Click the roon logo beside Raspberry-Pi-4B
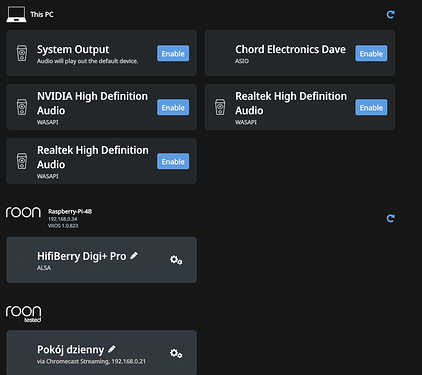 [23, 212]
